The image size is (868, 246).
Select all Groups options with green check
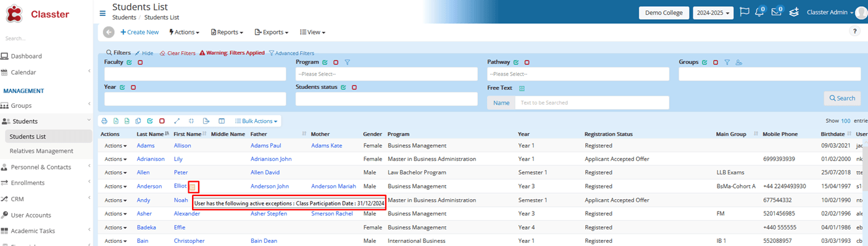(x=704, y=62)
